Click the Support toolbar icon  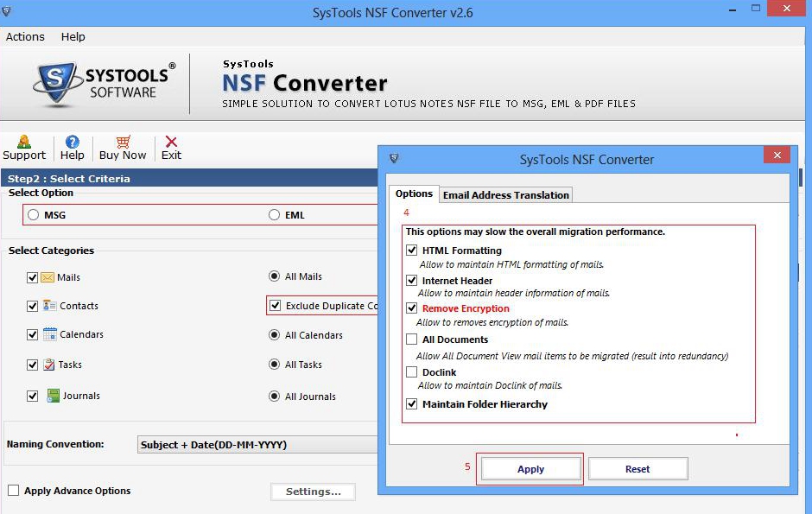[24, 142]
